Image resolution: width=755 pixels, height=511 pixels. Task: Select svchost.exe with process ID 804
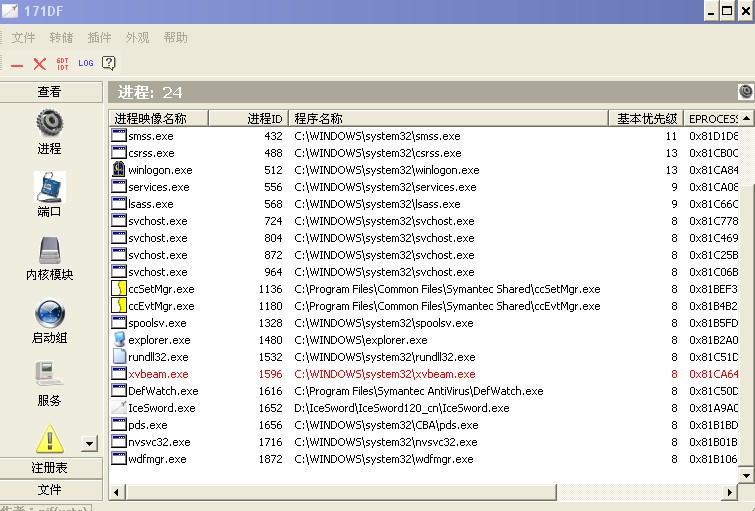tap(424, 237)
